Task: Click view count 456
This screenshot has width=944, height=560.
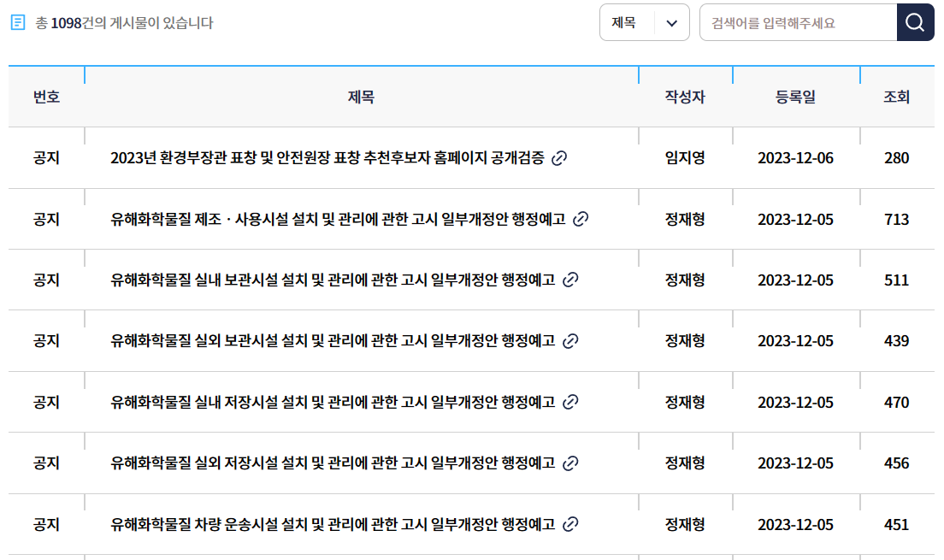Action: coord(896,463)
